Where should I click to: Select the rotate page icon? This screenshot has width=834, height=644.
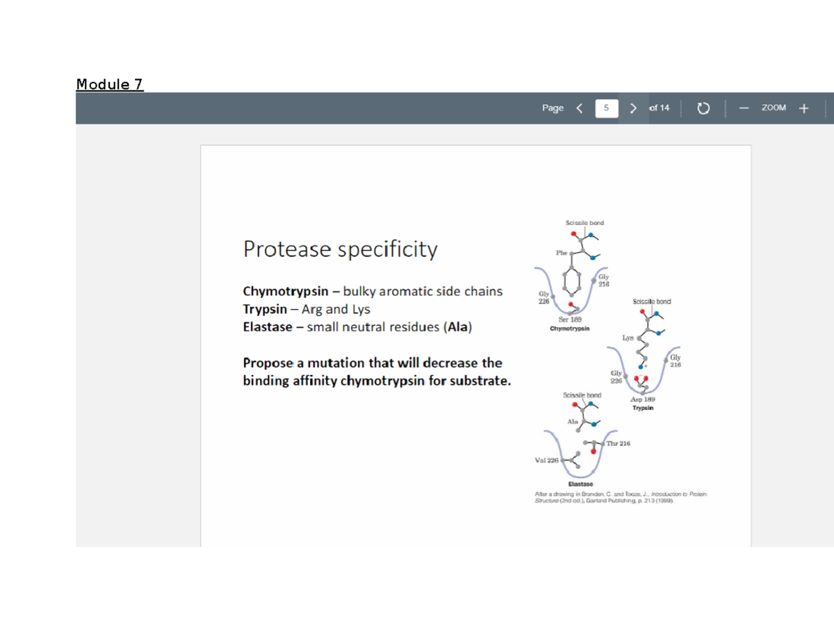(x=703, y=108)
